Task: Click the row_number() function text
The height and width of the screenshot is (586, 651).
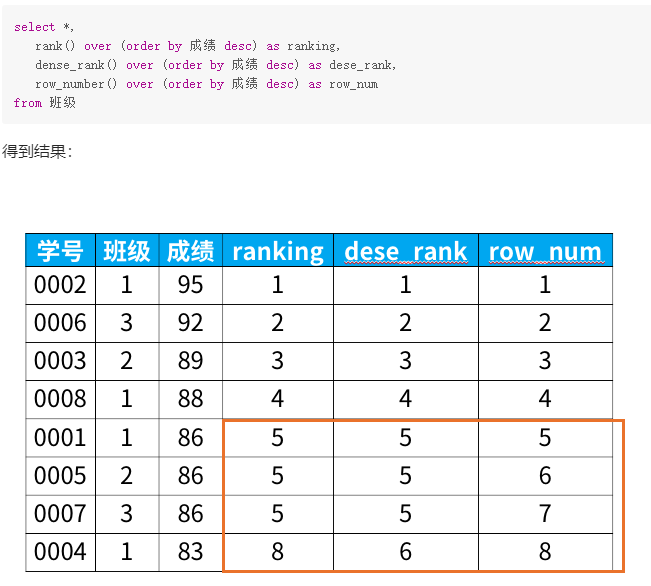Action: click(76, 84)
